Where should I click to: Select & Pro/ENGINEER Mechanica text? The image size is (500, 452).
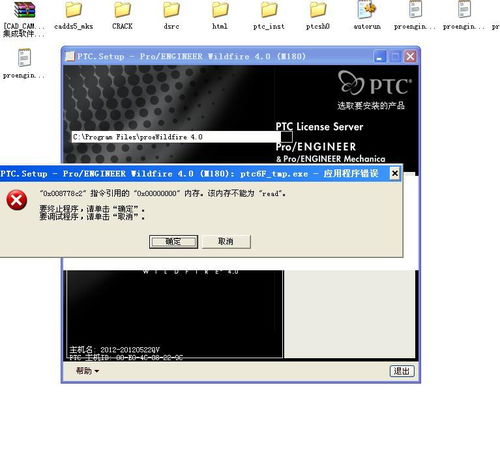[x=330, y=159]
